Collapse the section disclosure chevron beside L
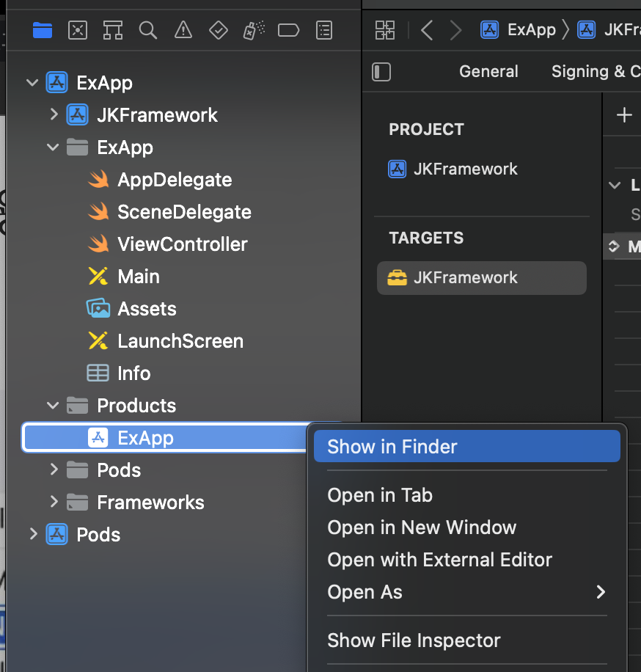This screenshot has width=641, height=672. tap(615, 185)
